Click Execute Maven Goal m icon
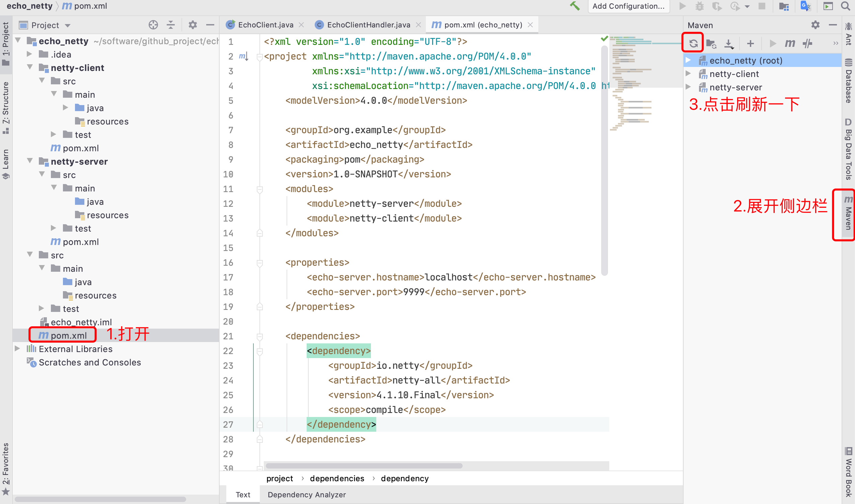This screenshot has width=855, height=504. pyautogui.click(x=790, y=43)
